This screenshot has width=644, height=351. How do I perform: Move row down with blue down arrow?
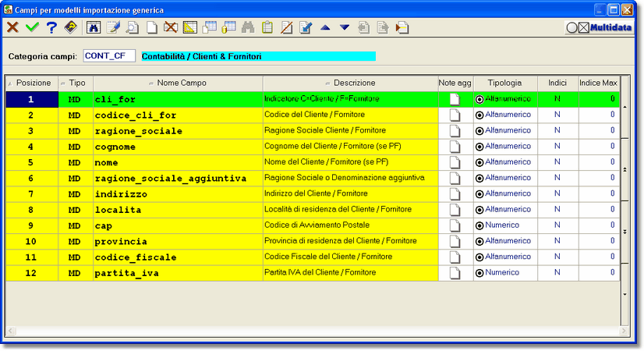[345, 27]
